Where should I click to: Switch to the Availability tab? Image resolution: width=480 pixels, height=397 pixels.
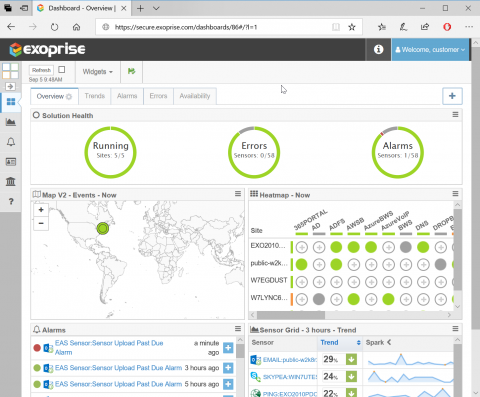(195, 96)
